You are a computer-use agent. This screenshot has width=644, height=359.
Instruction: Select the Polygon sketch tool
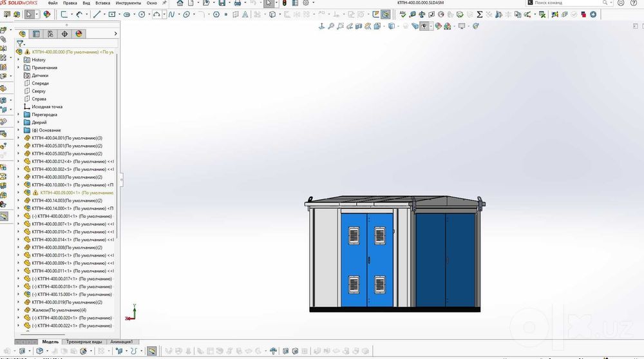pyautogui.click(x=216, y=14)
